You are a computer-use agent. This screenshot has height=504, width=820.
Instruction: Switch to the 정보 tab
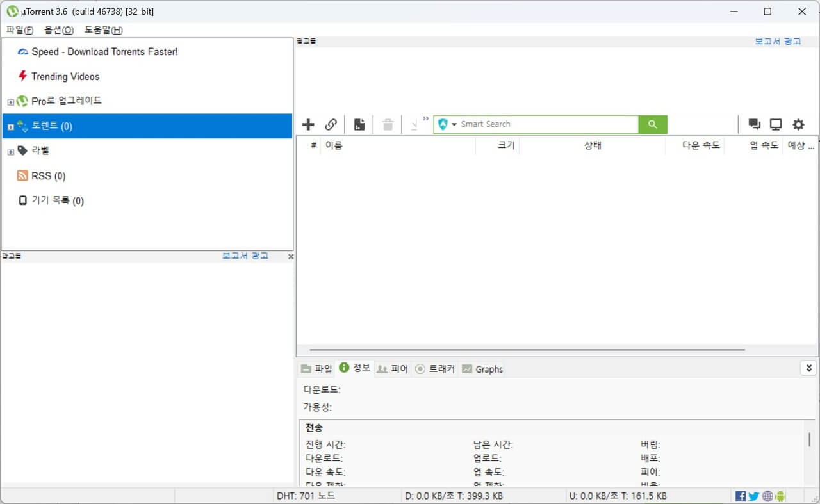coord(354,368)
